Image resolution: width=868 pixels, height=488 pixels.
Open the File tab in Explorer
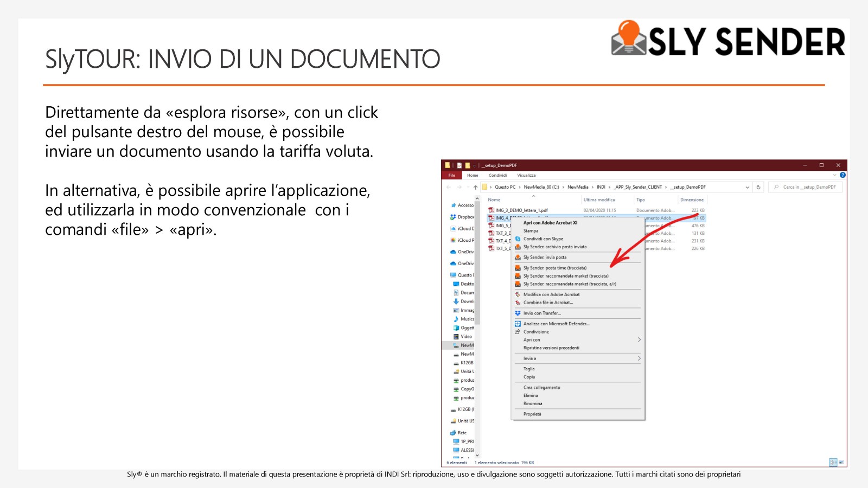(451, 175)
